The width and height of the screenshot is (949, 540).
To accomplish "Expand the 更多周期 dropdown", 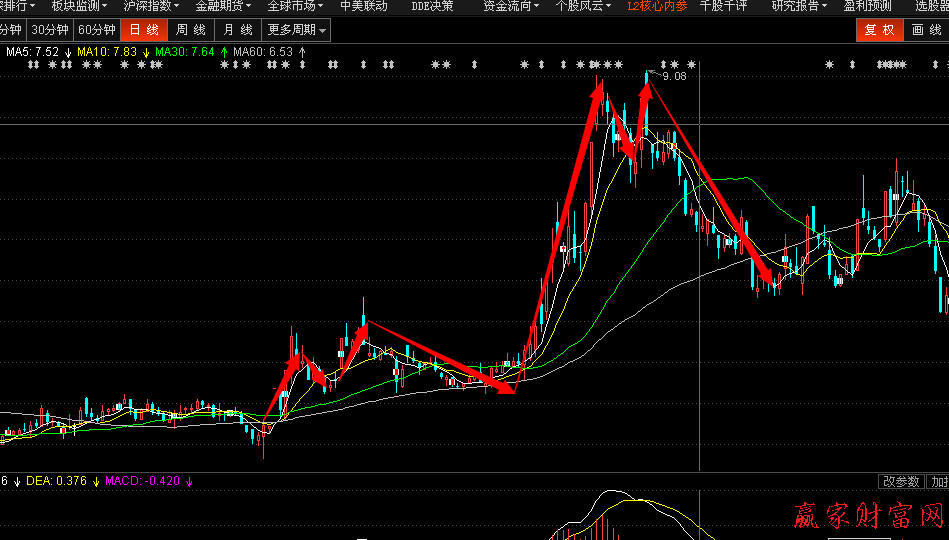I will pos(296,30).
